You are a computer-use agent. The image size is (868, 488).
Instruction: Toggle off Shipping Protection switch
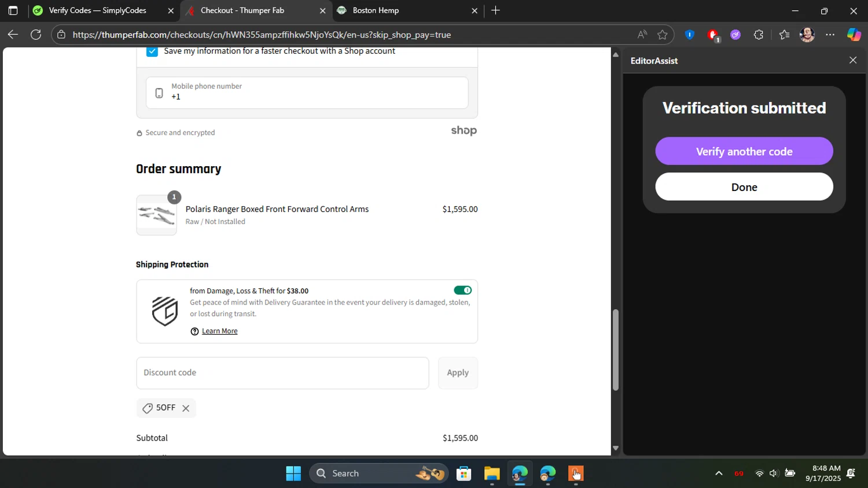(x=462, y=290)
